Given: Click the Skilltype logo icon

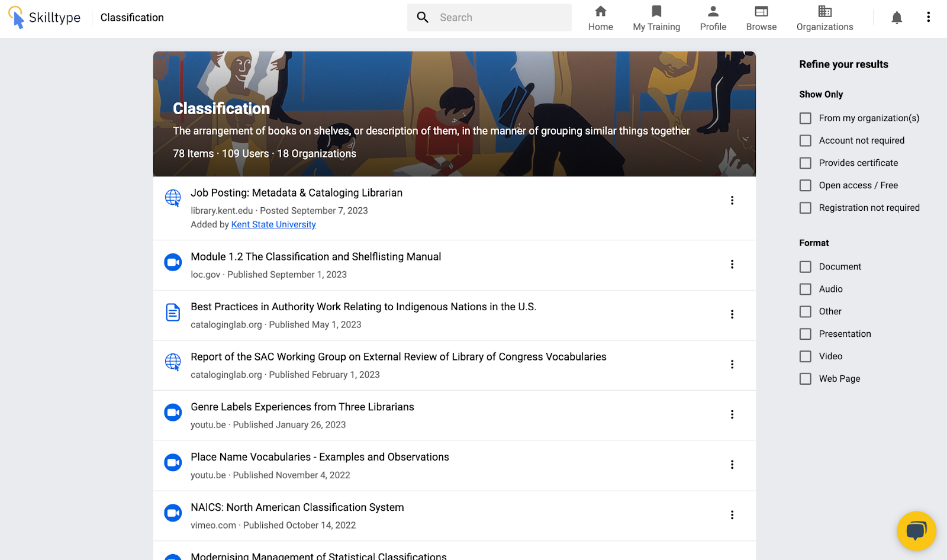Looking at the screenshot, I should pyautogui.click(x=17, y=17).
